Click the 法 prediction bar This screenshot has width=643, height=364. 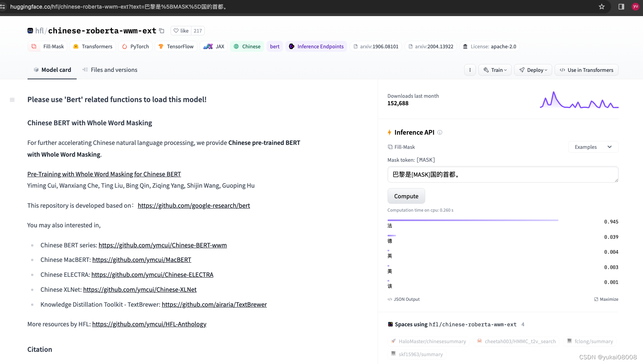pyautogui.click(x=473, y=220)
